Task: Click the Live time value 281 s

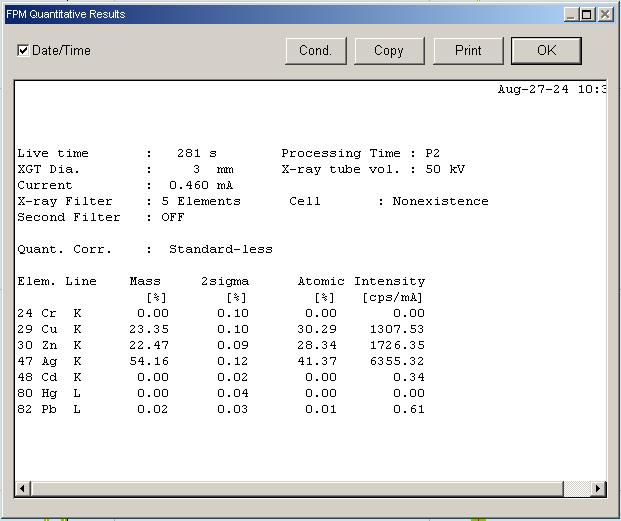Action: click(197, 153)
